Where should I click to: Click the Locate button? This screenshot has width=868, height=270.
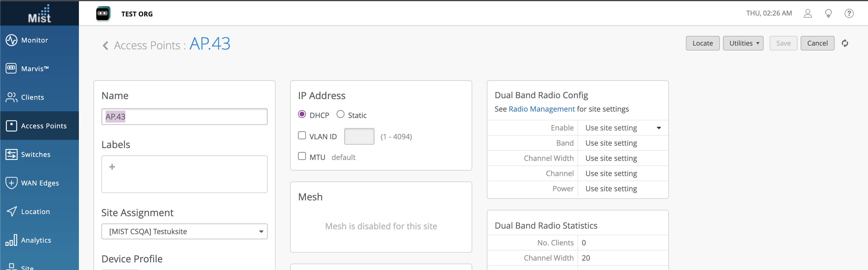[702, 43]
